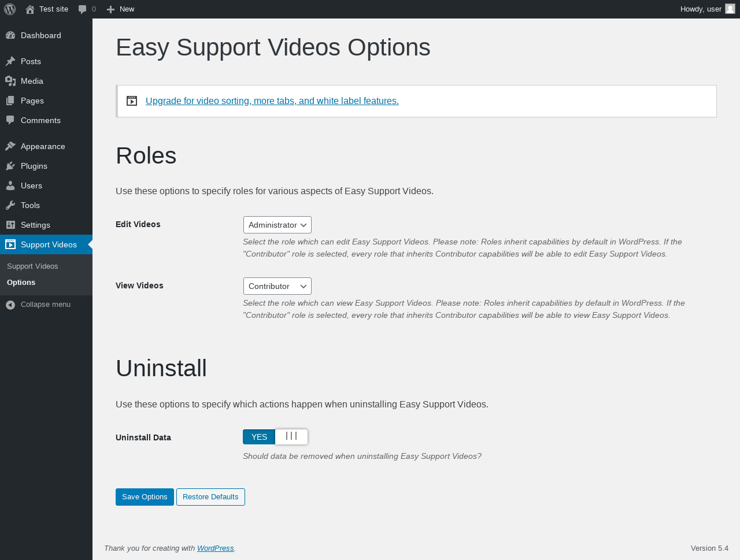
Task: Select the Support Videos submenu item
Action: pos(32,266)
